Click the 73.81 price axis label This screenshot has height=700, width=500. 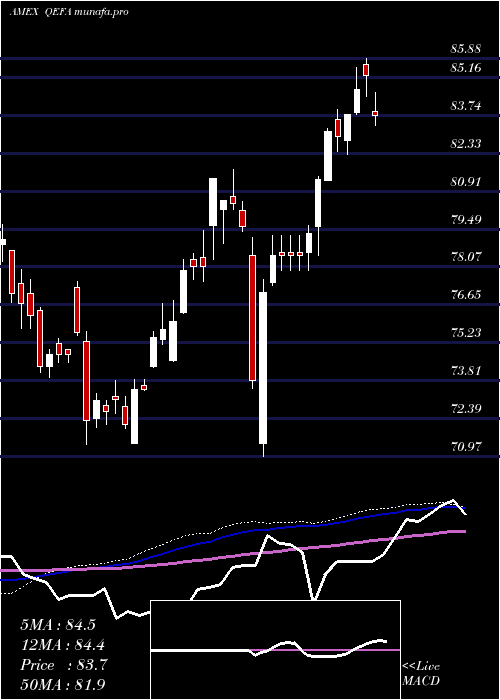[x=466, y=371]
